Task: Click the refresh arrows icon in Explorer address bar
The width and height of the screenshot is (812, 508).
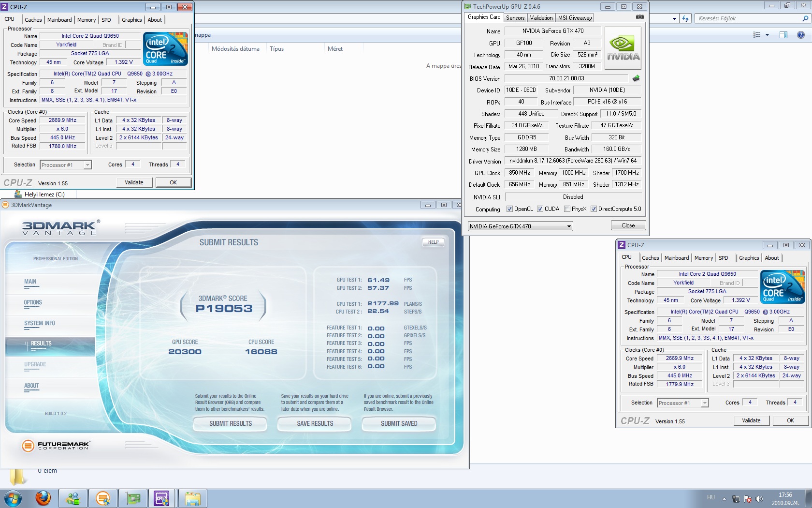Action: (x=685, y=18)
